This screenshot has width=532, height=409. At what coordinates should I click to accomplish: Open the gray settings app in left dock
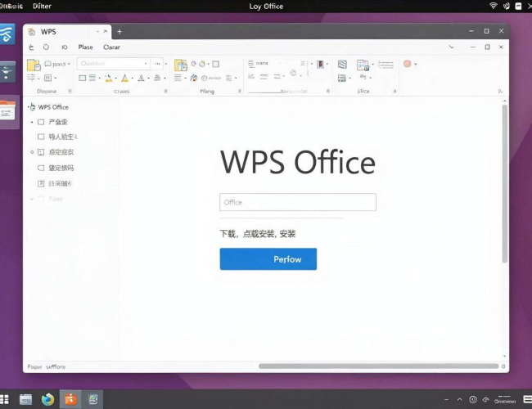tap(7, 72)
